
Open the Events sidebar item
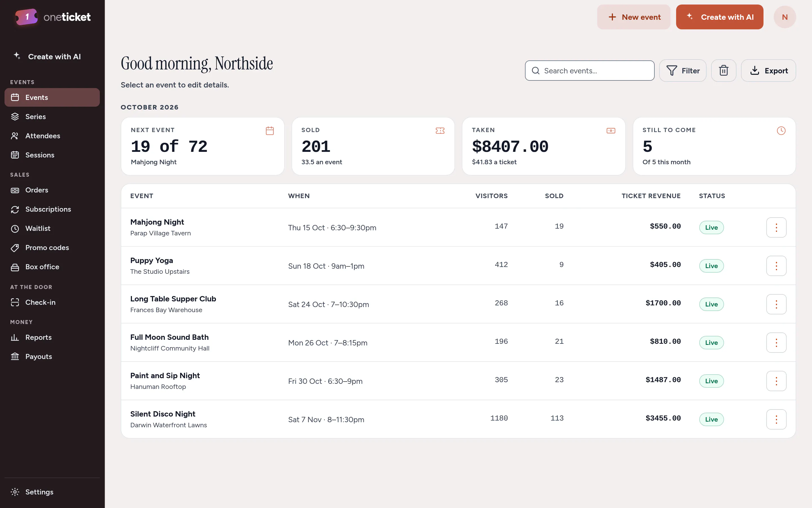click(52, 97)
